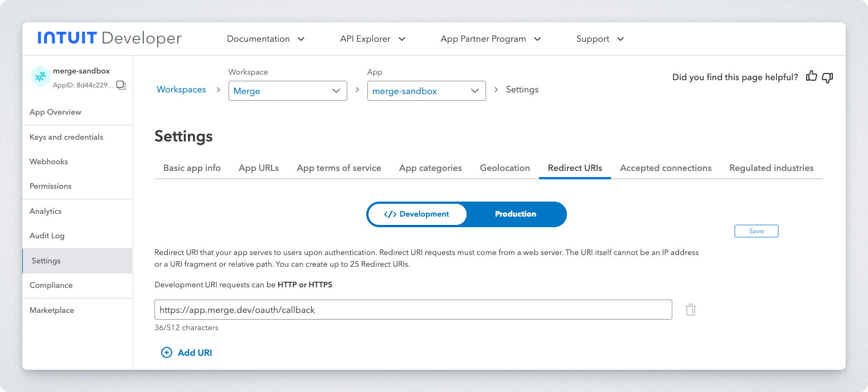The width and height of the screenshot is (868, 392).
Task: Go to the Workspaces breadcrumb link
Action: tap(181, 90)
